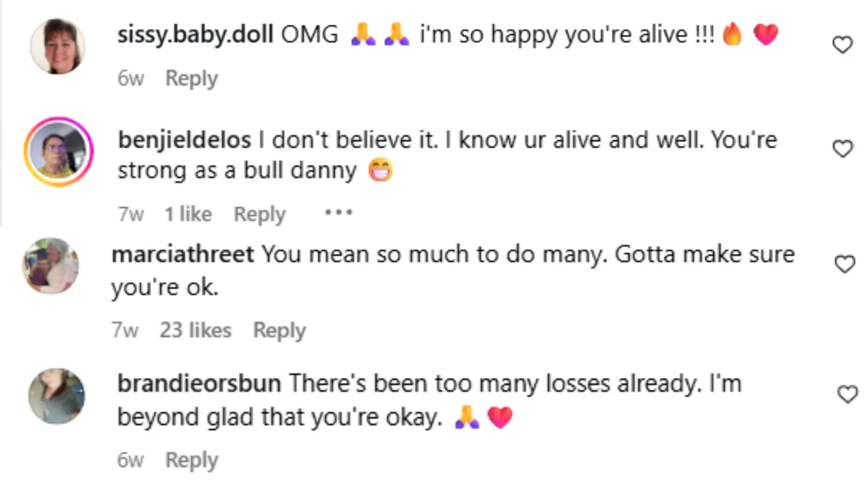Like sissy.baby.doll's comment with the heart
868x488 pixels.
pos(842,45)
